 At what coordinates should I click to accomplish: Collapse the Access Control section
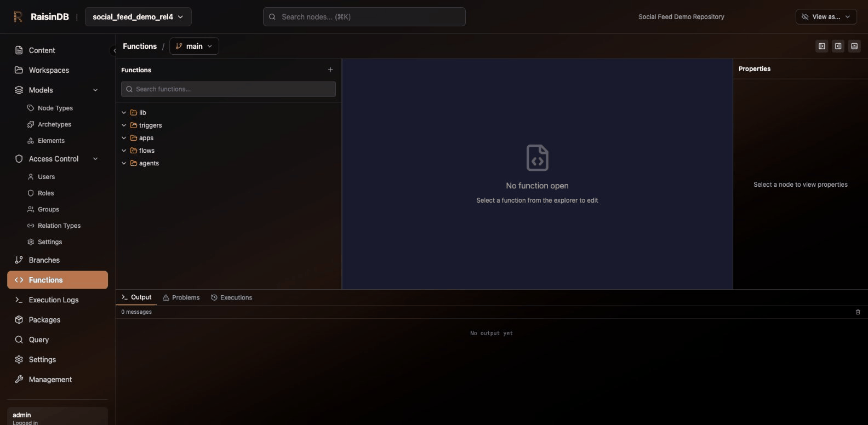pos(95,159)
